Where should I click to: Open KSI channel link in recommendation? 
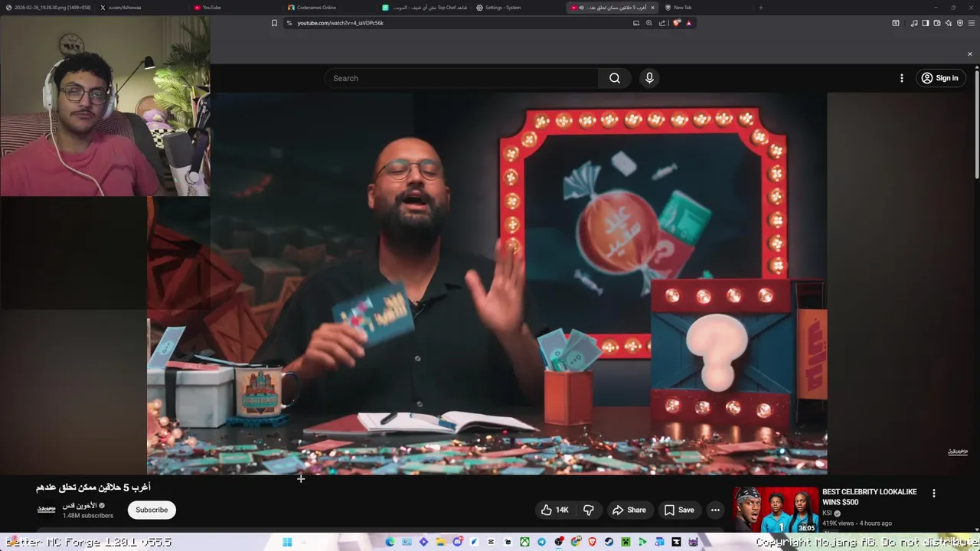click(x=827, y=514)
